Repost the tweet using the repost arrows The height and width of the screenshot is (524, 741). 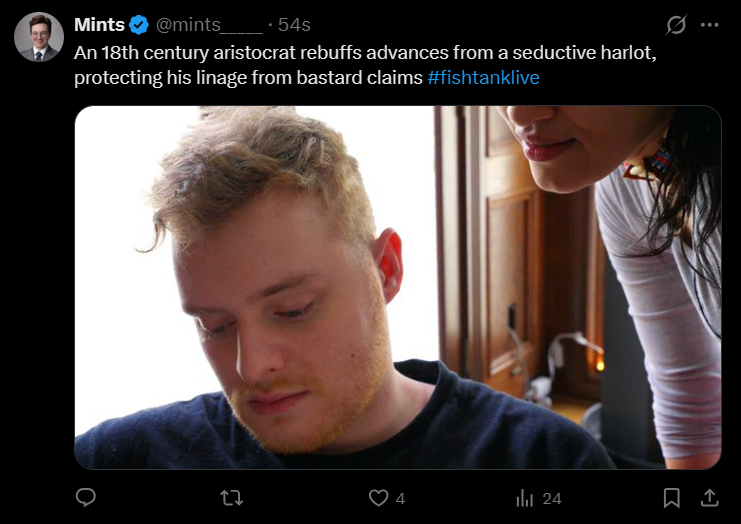pos(232,498)
